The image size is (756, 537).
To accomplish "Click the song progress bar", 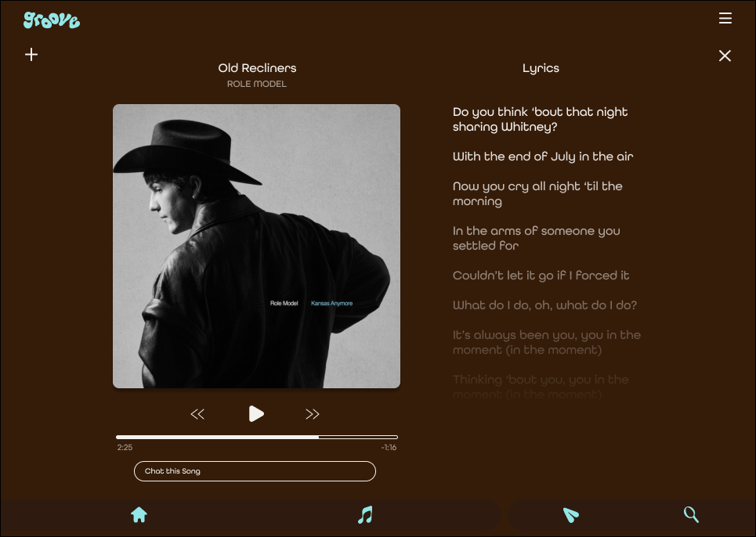I will click(257, 438).
